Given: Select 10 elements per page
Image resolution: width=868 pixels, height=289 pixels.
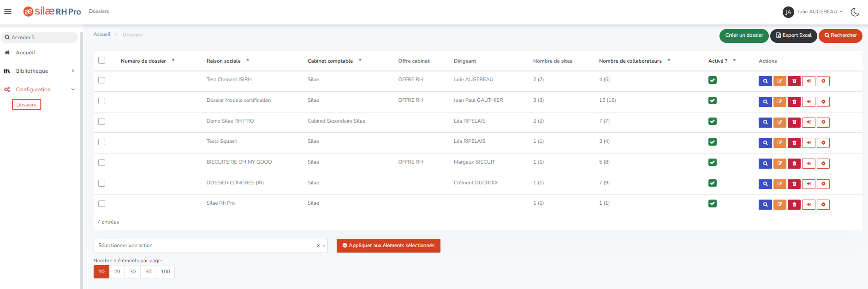Looking at the screenshot, I should [101, 272].
